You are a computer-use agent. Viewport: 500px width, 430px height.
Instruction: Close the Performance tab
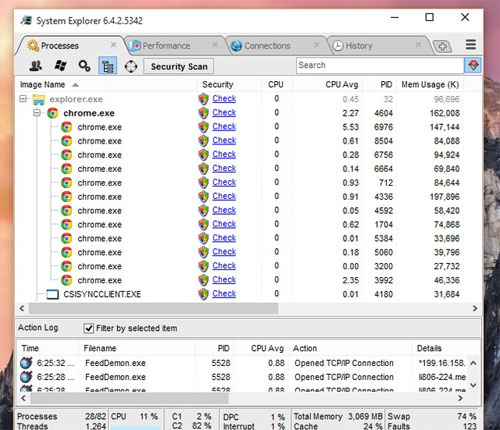[215, 45]
